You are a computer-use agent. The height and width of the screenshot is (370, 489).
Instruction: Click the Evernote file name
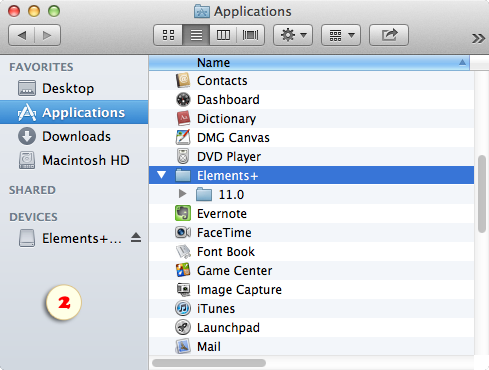point(222,214)
